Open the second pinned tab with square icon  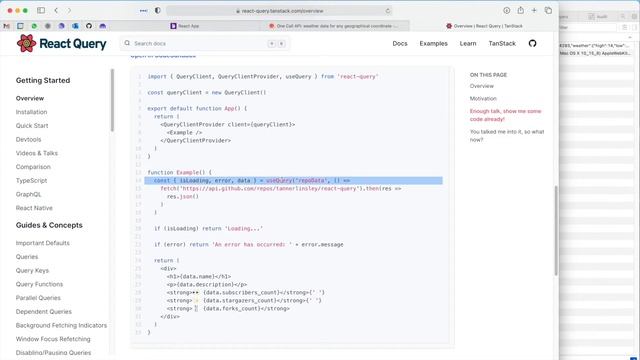[20, 26]
